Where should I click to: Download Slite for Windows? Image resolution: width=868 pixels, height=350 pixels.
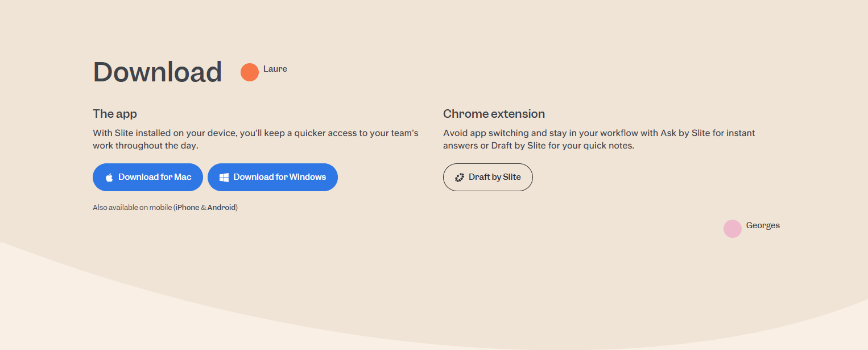click(x=272, y=178)
